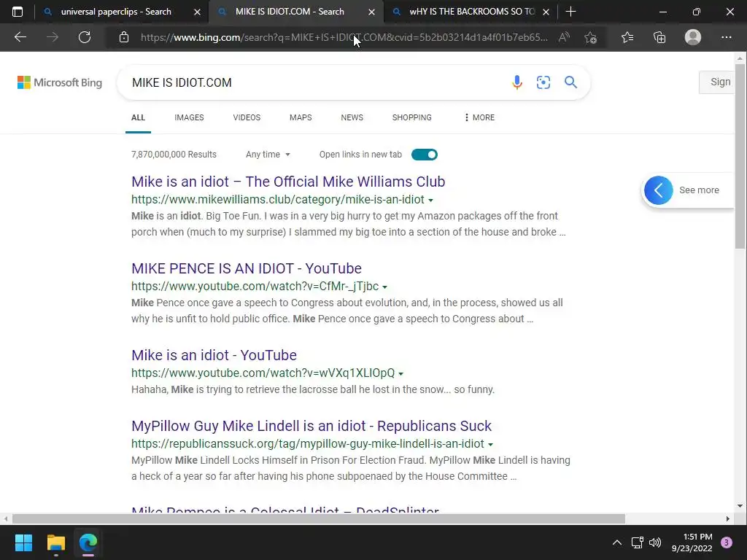The height and width of the screenshot is (560, 747).
Task: Switch to SHOPPING results
Action: 412,117
